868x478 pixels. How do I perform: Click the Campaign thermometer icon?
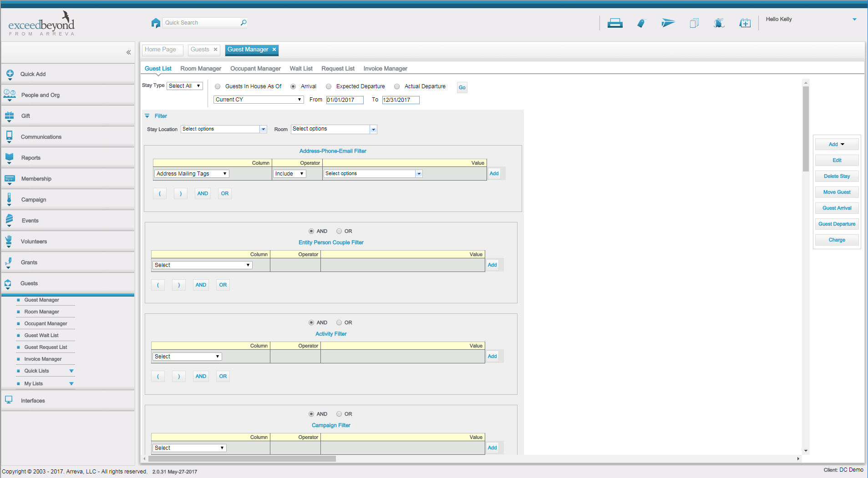pos(9,199)
